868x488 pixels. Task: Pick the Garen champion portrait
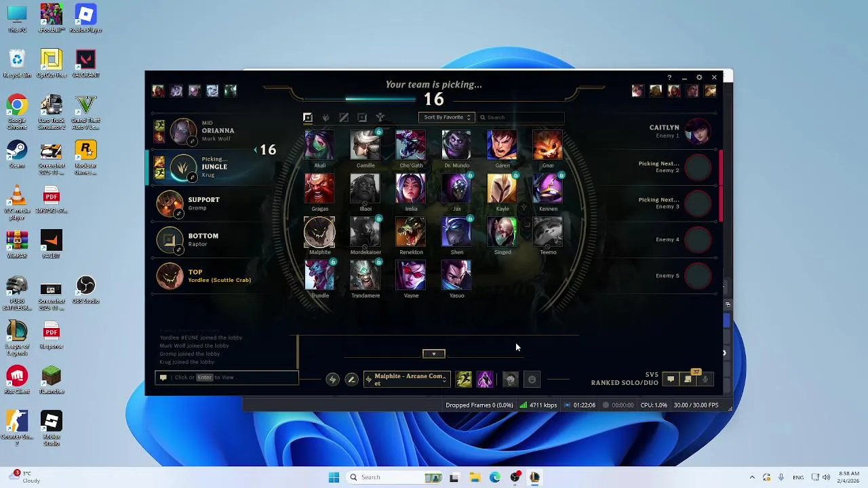tap(502, 145)
